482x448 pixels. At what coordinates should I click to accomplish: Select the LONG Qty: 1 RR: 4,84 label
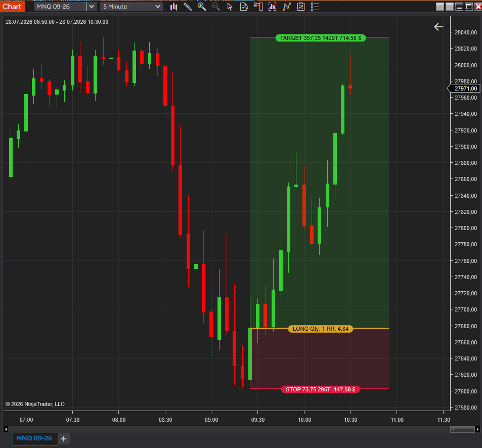320,329
